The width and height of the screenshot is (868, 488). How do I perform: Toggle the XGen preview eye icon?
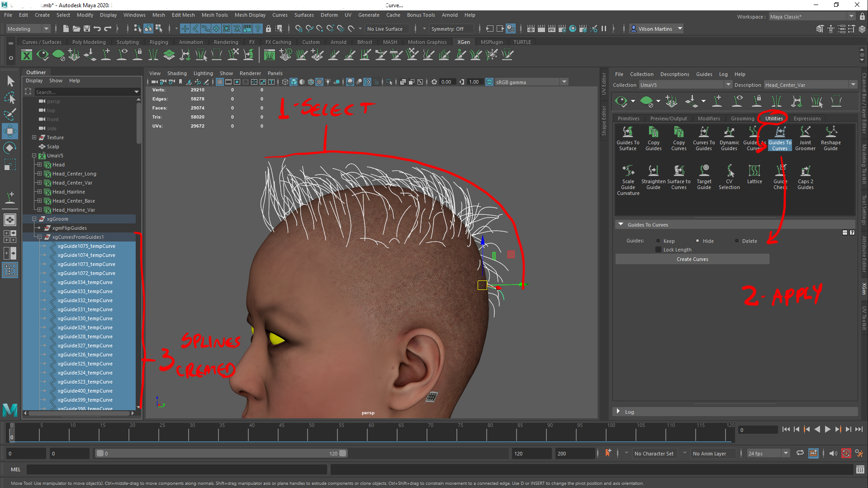(621, 101)
